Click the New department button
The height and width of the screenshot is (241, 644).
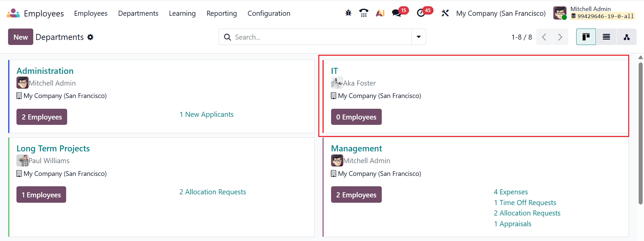(20, 37)
